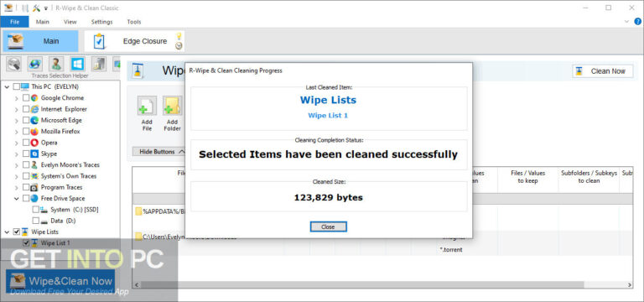Click the magnifier icon in Traces Selection Helper
This screenshot has height=302, width=644.
click(14, 64)
